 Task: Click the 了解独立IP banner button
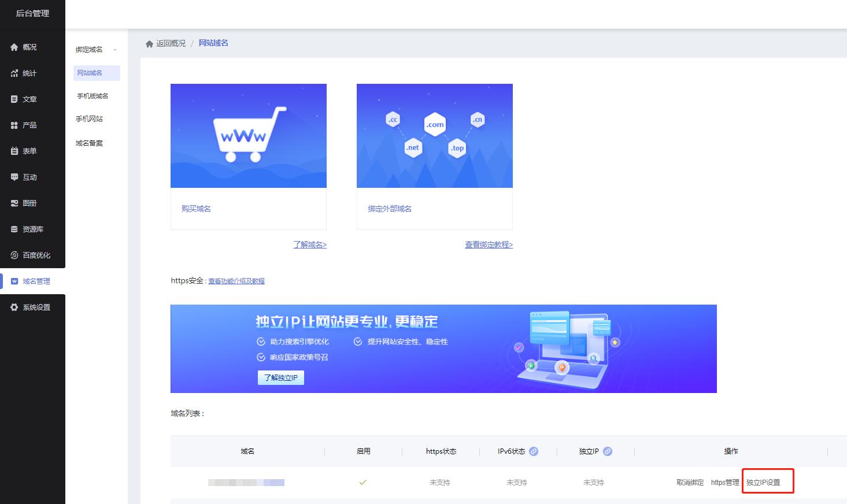pyautogui.click(x=281, y=377)
